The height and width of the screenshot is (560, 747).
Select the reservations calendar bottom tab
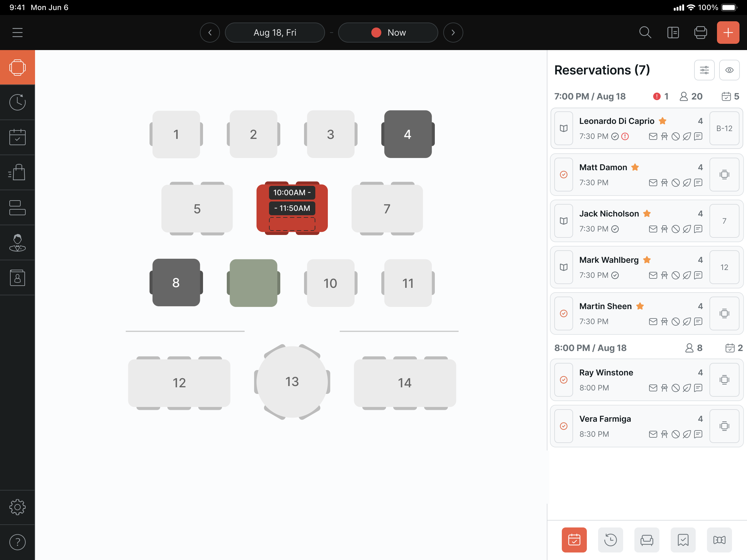tap(574, 540)
